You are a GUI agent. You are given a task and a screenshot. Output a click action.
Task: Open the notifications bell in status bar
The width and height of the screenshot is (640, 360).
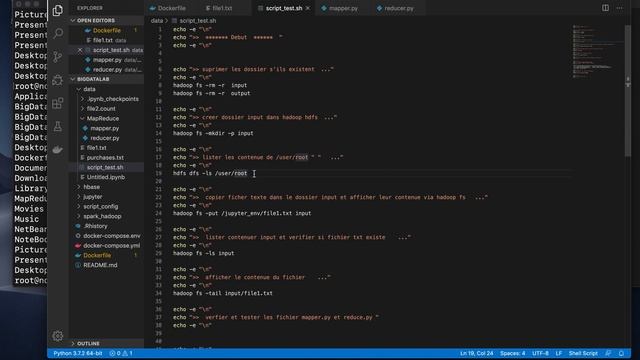point(621,353)
